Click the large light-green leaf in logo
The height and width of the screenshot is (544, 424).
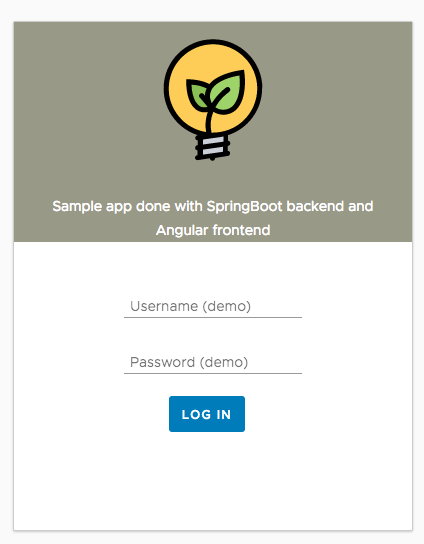click(228, 92)
